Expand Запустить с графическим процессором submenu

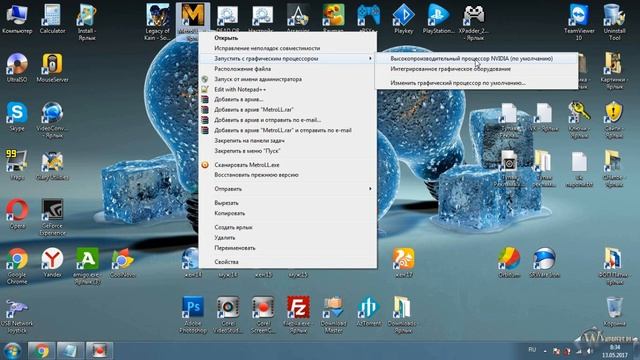point(287,58)
